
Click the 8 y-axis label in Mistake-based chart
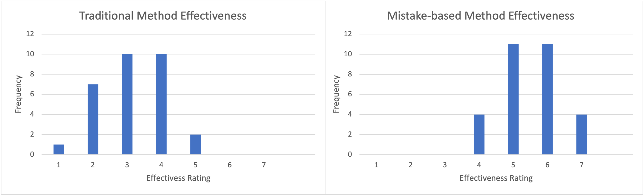(x=350, y=74)
